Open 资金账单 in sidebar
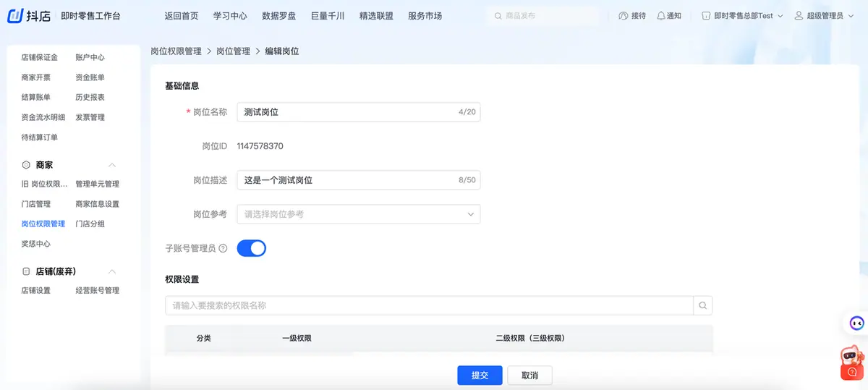This screenshot has width=868, height=390. point(90,77)
